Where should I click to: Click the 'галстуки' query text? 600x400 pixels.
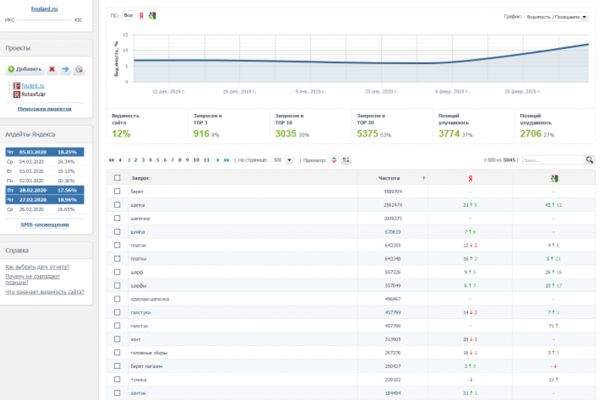pos(140,313)
